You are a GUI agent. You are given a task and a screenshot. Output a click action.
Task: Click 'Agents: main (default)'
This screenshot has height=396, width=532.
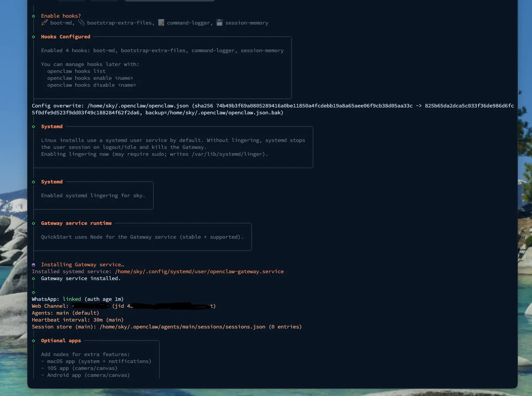(66, 313)
